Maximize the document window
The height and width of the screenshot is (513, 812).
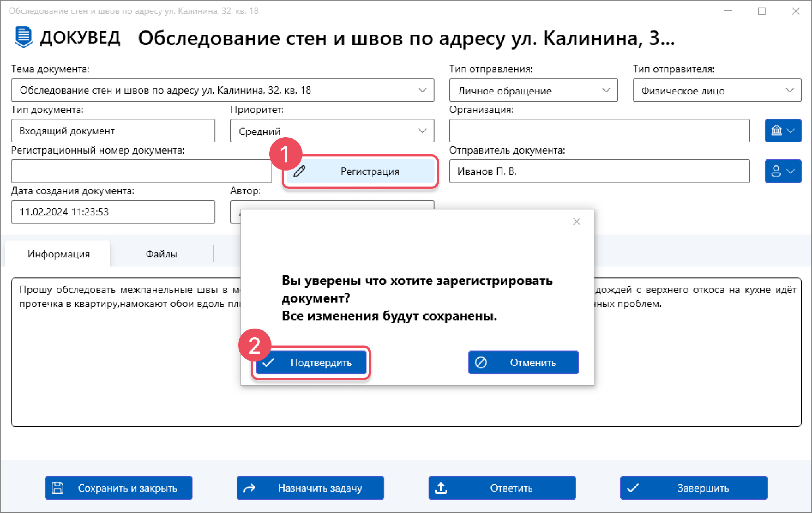[x=762, y=11]
